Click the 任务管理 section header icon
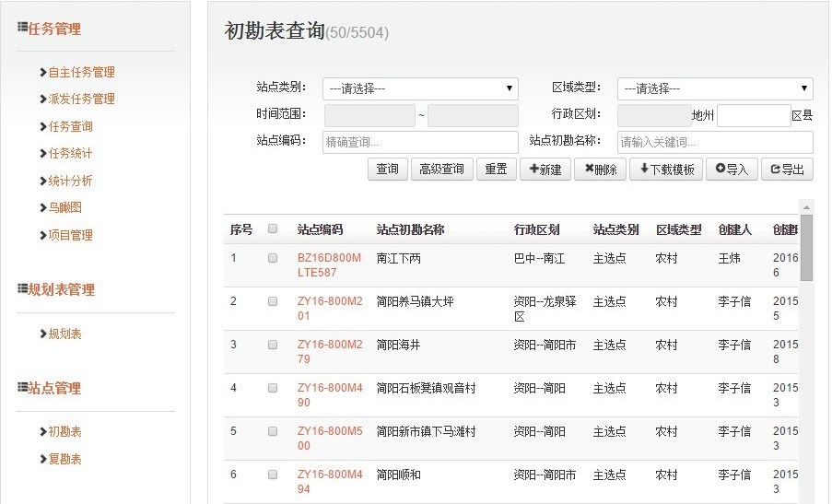 22,29
